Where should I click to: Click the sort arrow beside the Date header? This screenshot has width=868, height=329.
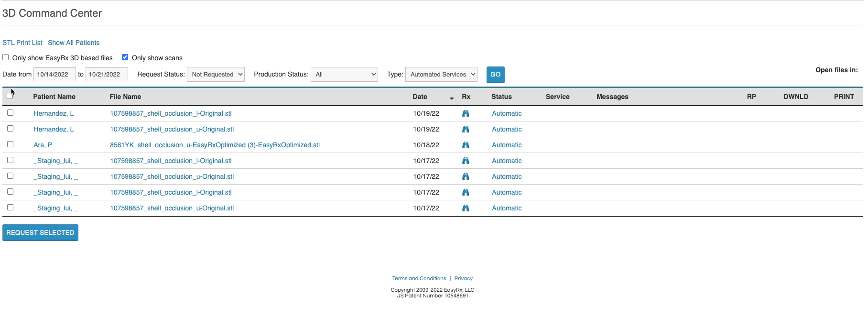click(x=452, y=98)
